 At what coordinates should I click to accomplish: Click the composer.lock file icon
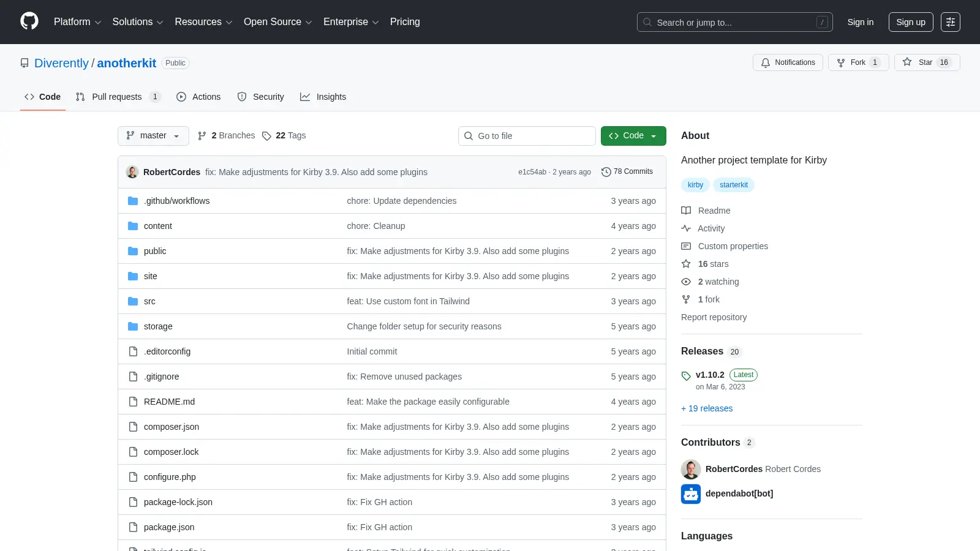point(133,452)
